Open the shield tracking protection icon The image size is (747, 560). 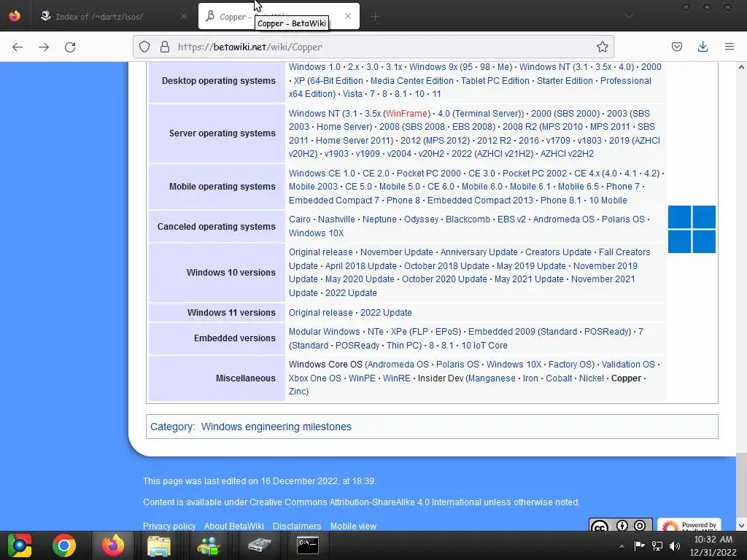point(144,47)
